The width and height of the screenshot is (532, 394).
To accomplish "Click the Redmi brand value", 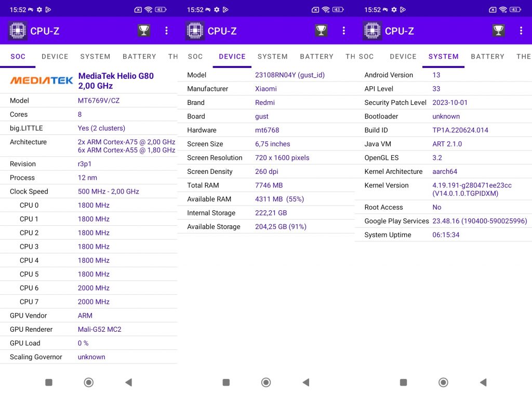I will pos(264,103).
